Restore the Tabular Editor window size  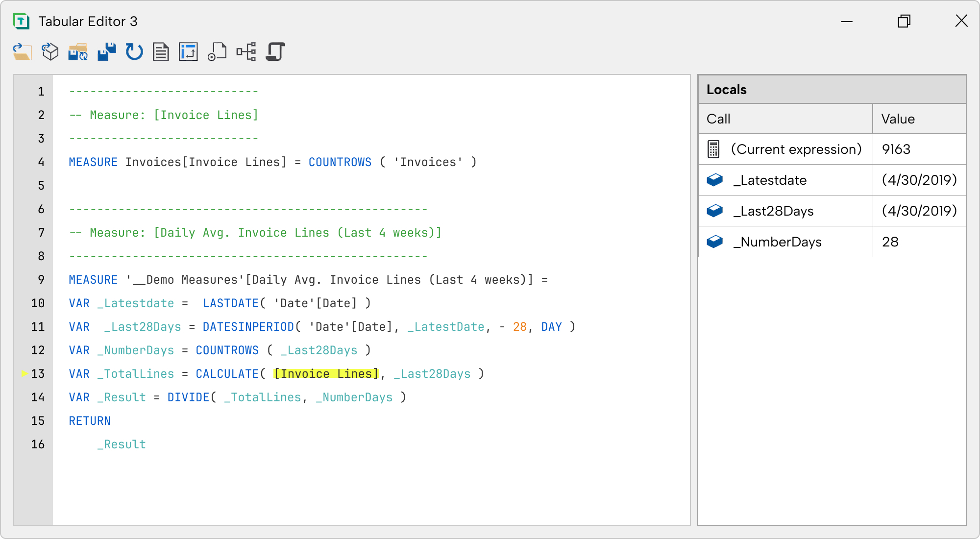904,21
